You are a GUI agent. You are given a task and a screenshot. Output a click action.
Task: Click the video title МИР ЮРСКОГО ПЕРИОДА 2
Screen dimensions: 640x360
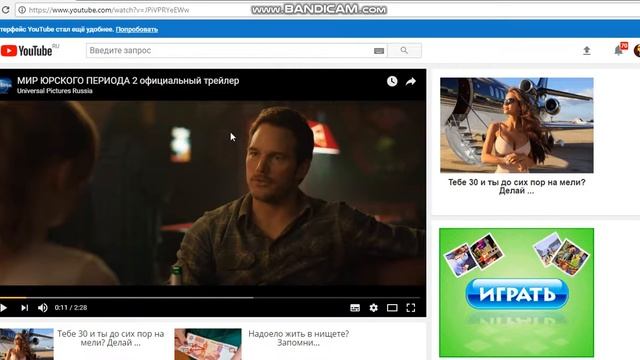128,81
